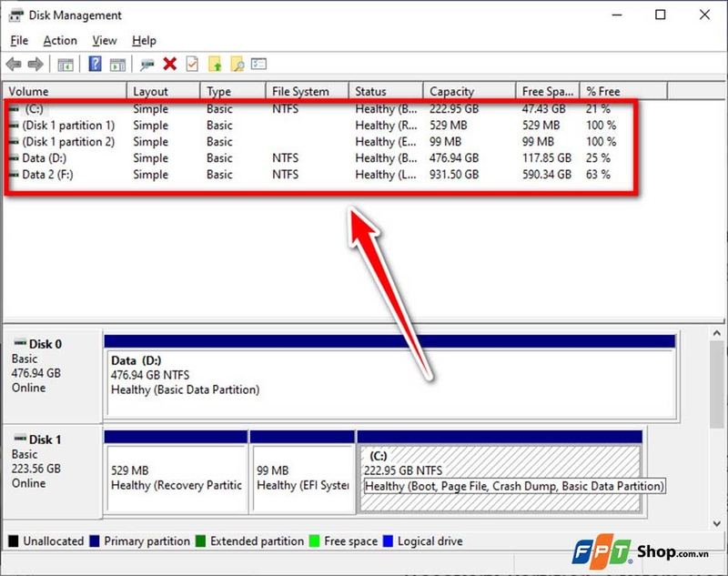Minimize the Disk Management window

click(617, 15)
